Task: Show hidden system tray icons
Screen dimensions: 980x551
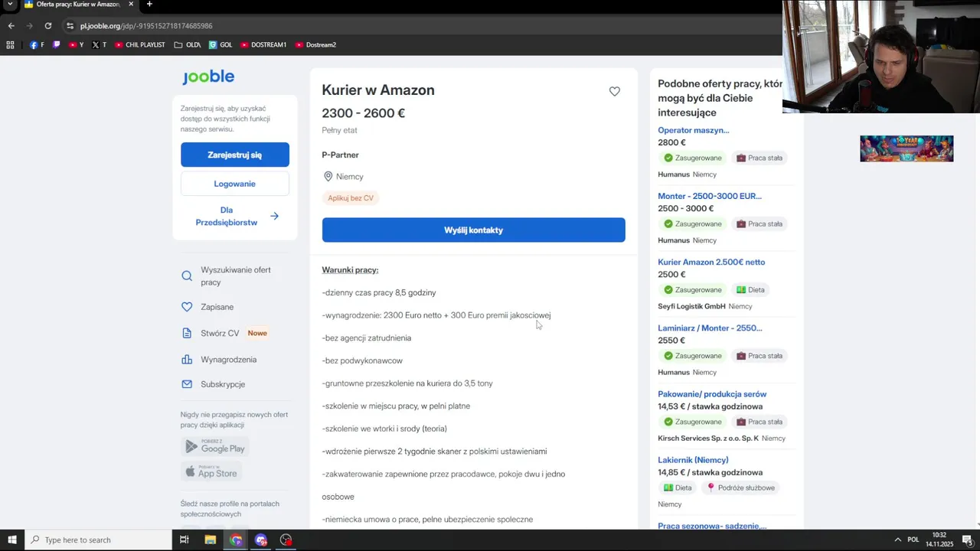Action: coord(897,540)
